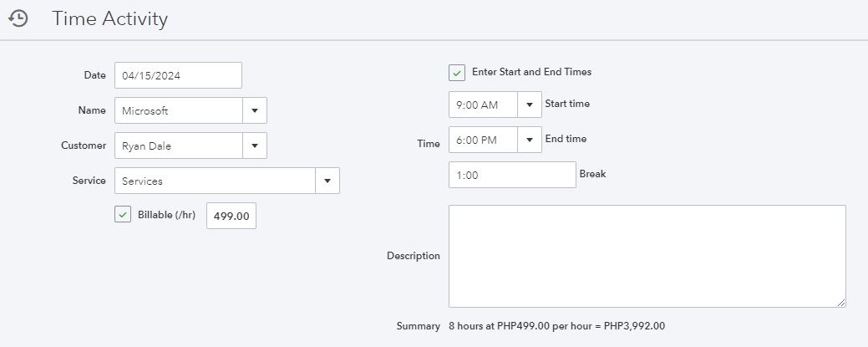The height and width of the screenshot is (347, 868).
Task: Click the Break duration field
Action: [511, 175]
